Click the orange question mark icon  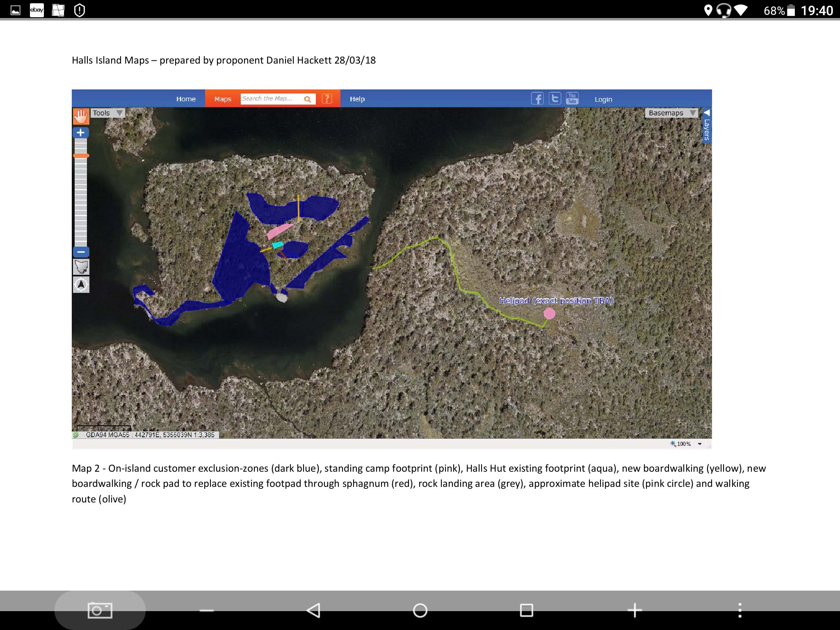327,99
